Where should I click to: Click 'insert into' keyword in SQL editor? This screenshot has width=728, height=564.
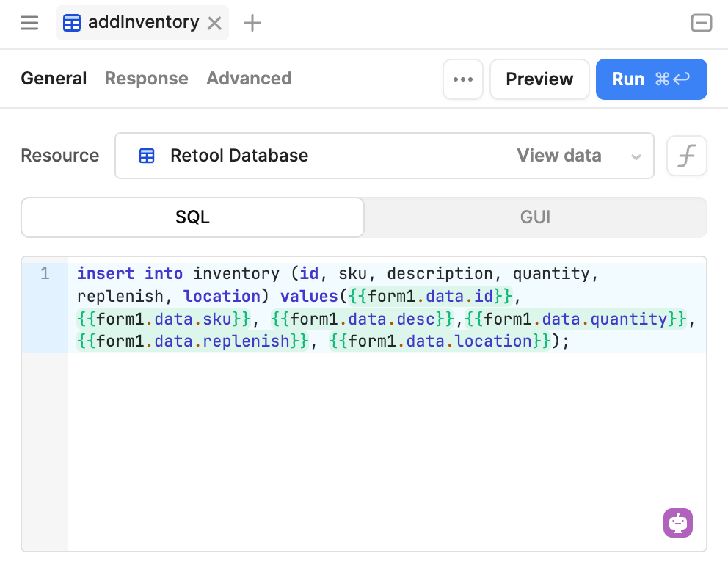(130, 273)
